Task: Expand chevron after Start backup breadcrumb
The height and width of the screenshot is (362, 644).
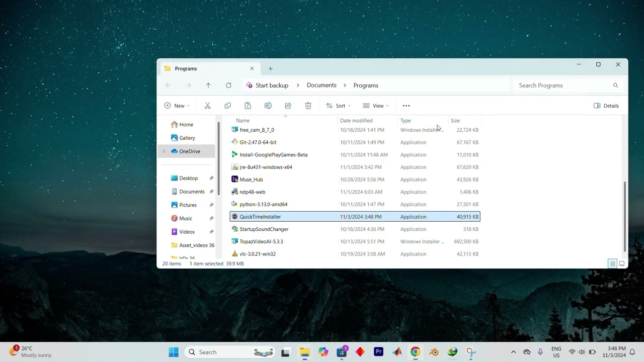Action: point(298,85)
